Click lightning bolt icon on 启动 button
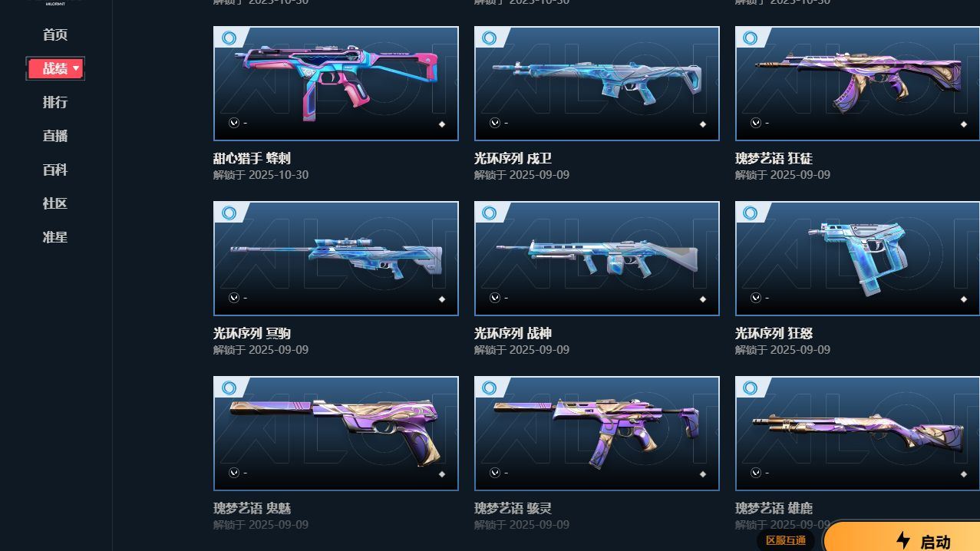Screen dimensions: 980x551 click(903, 540)
